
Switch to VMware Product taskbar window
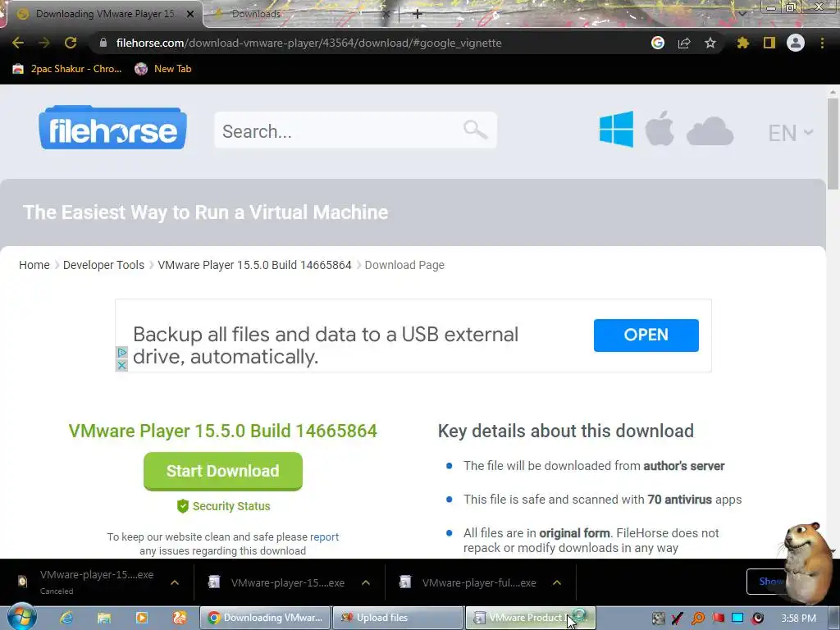pyautogui.click(x=531, y=618)
